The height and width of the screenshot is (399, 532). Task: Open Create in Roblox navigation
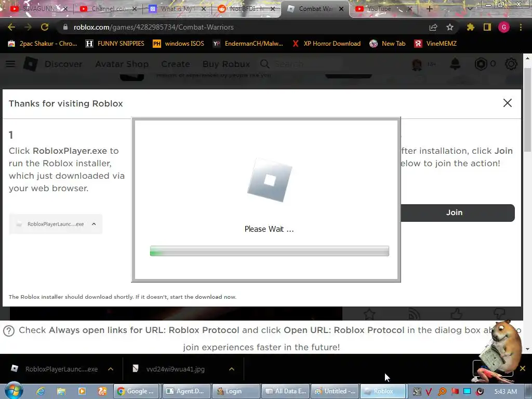pyautogui.click(x=176, y=64)
